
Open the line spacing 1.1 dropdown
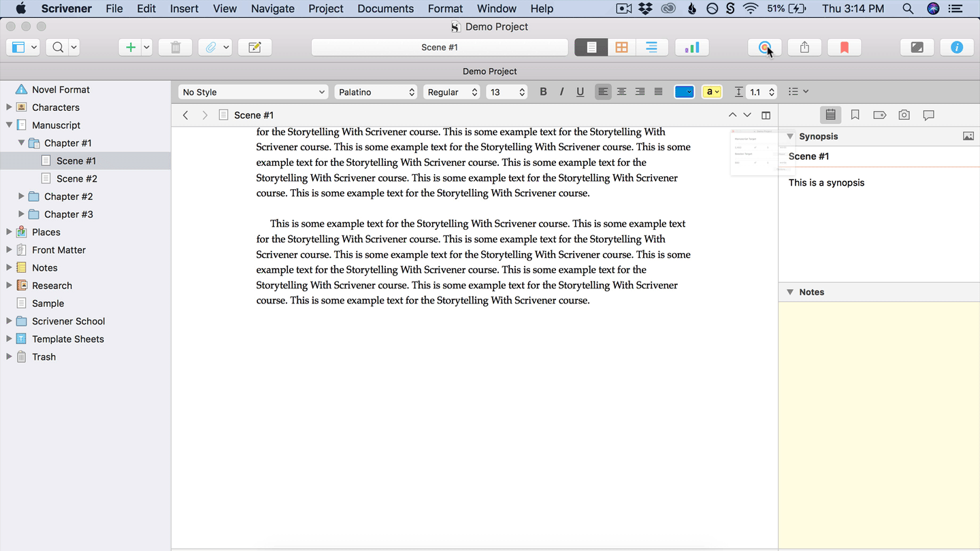point(762,92)
